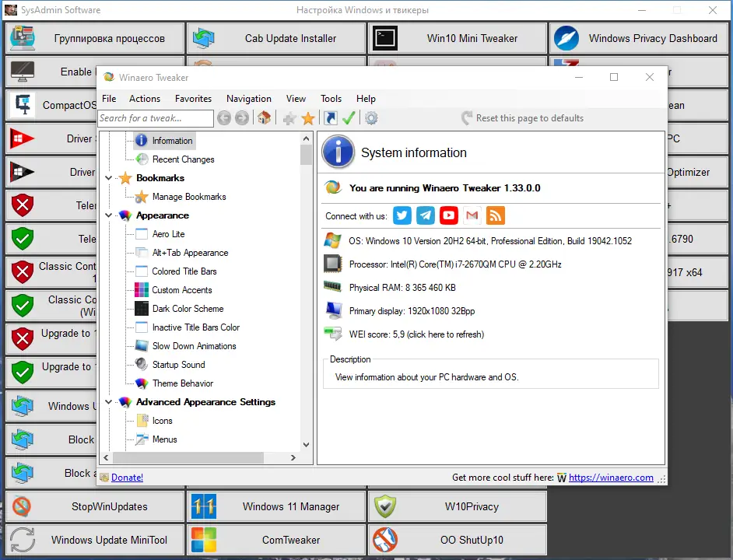Open the Navigation menu
Image resolution: width=733 pixels, height=560 pixels.
(x=249, y=99)
